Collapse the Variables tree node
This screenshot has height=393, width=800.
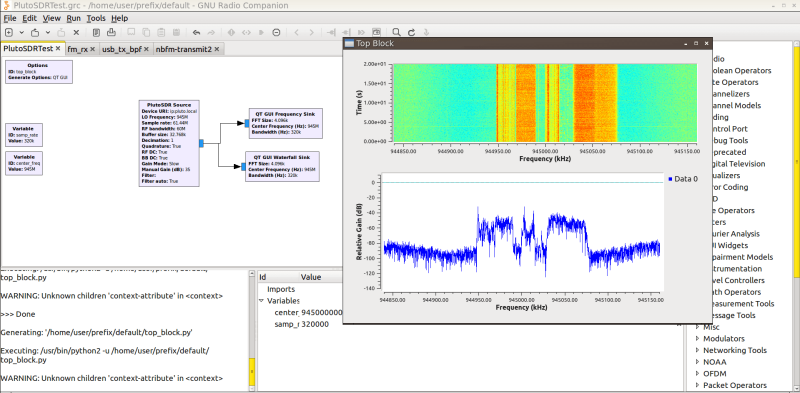(261, 301)
